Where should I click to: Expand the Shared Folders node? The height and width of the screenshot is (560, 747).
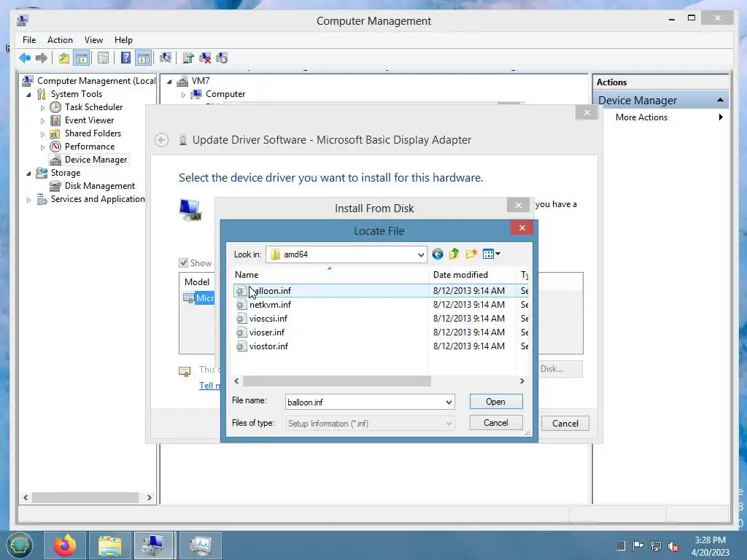tap(42, 134)
